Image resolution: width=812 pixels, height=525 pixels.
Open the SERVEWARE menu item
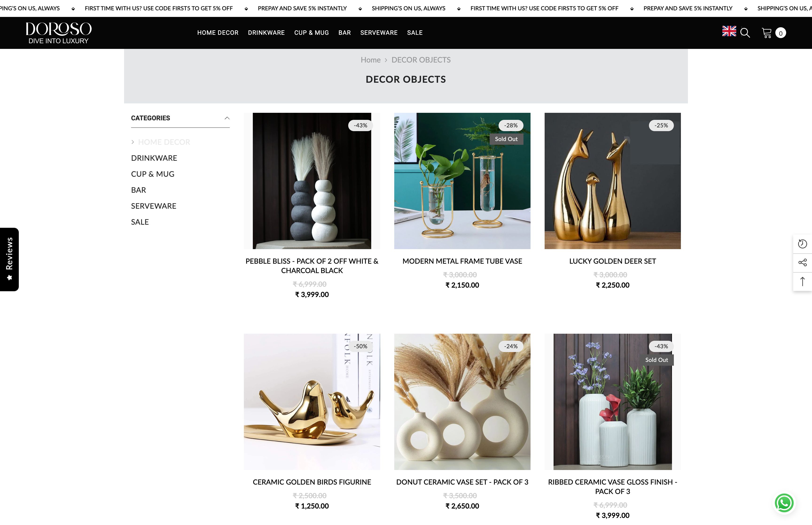pos(379,32)
